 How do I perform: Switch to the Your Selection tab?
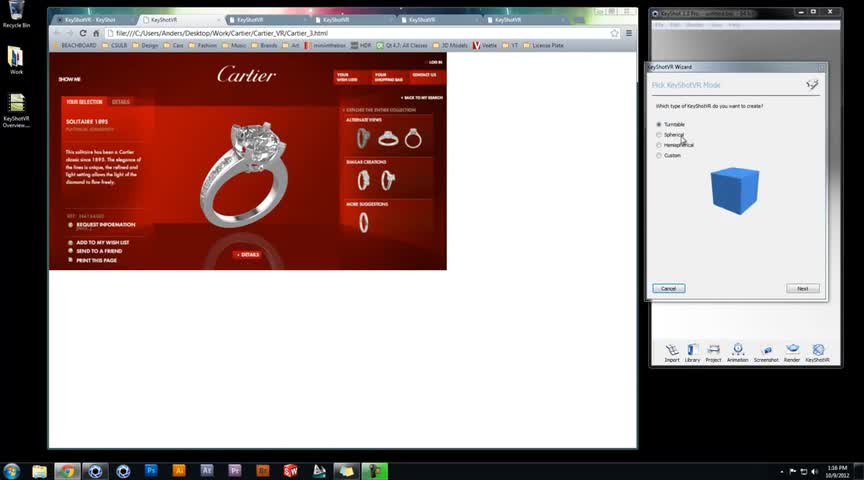pyautogui.click(x=84, y=102)
